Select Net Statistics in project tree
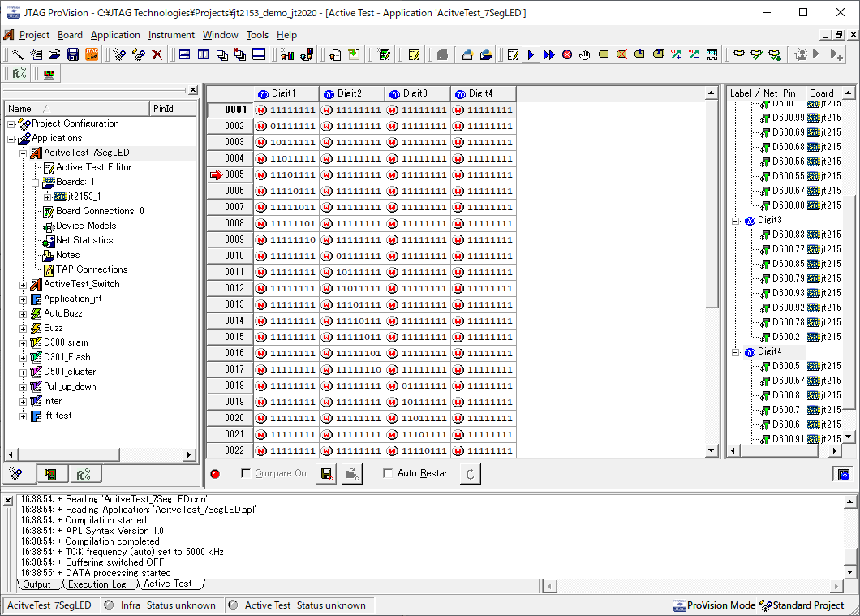Screen dimensions: 860x616 point(84,240)
